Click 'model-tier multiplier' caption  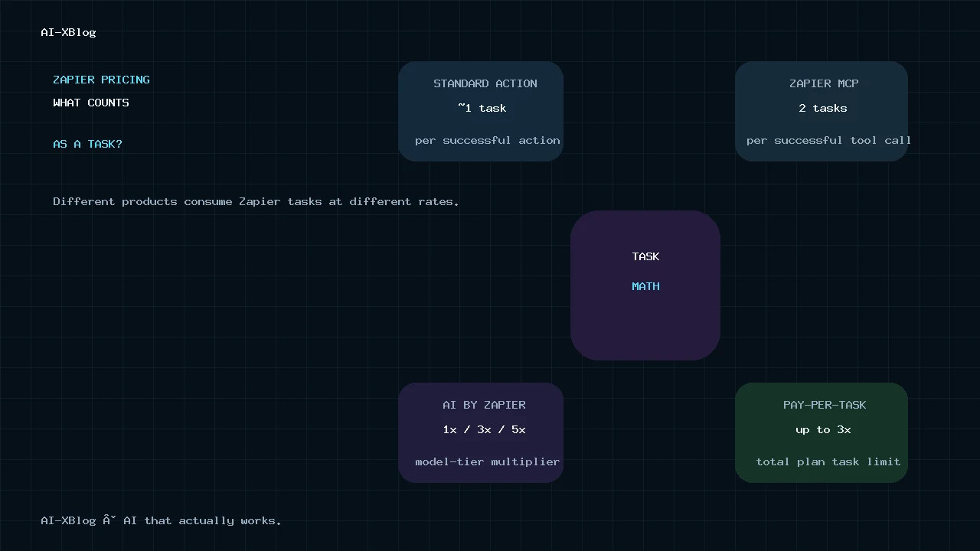(x=488, y=461)
